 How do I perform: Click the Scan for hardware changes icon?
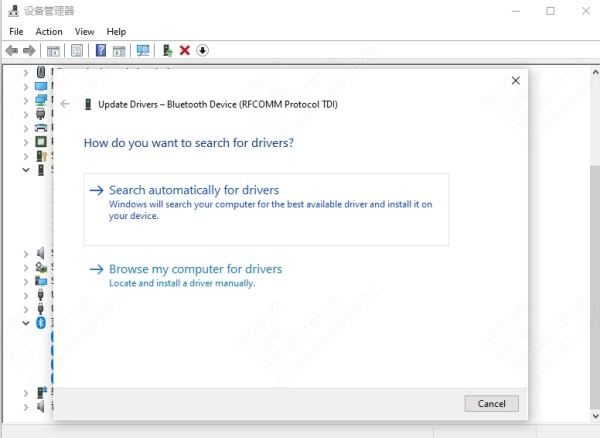[143, 50]
